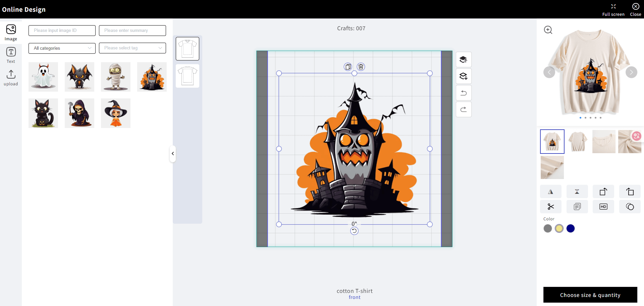Flip the design vertically
The image size is (644, 306).
pyautogui.click(x=577, y=192)
